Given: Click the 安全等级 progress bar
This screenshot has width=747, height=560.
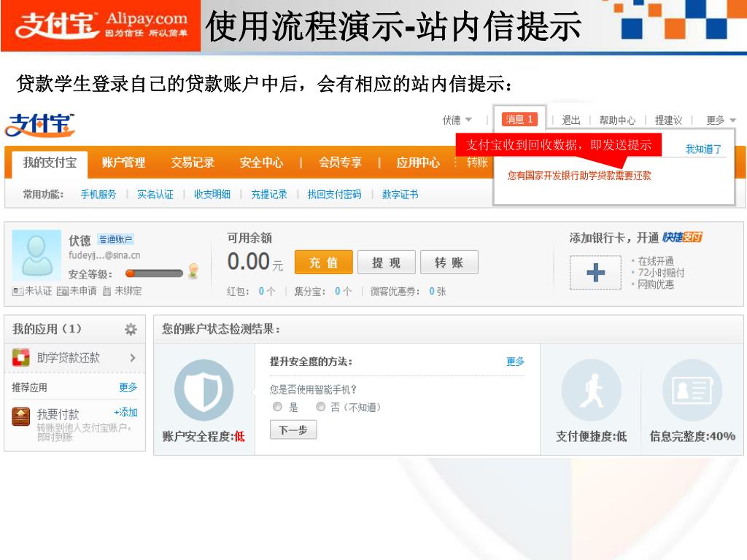Looking at the screenshot, I should 154,273.
